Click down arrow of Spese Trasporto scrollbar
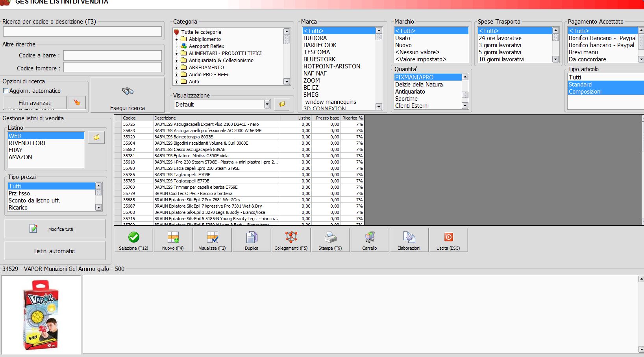This screenshot has width=644, height=357. (555, 59)
